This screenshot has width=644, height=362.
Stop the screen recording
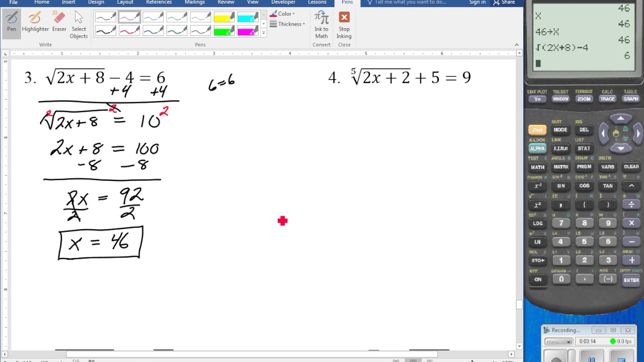coord(621,358)
